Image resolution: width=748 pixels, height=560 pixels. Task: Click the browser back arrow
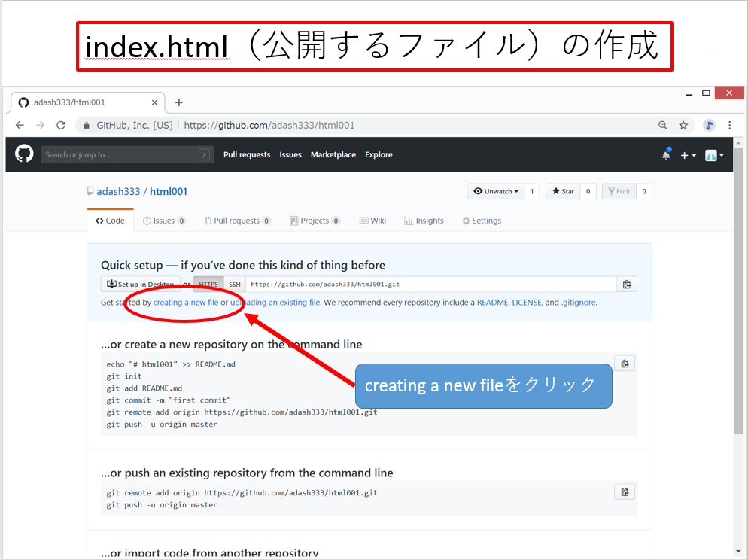click(20, 126)
